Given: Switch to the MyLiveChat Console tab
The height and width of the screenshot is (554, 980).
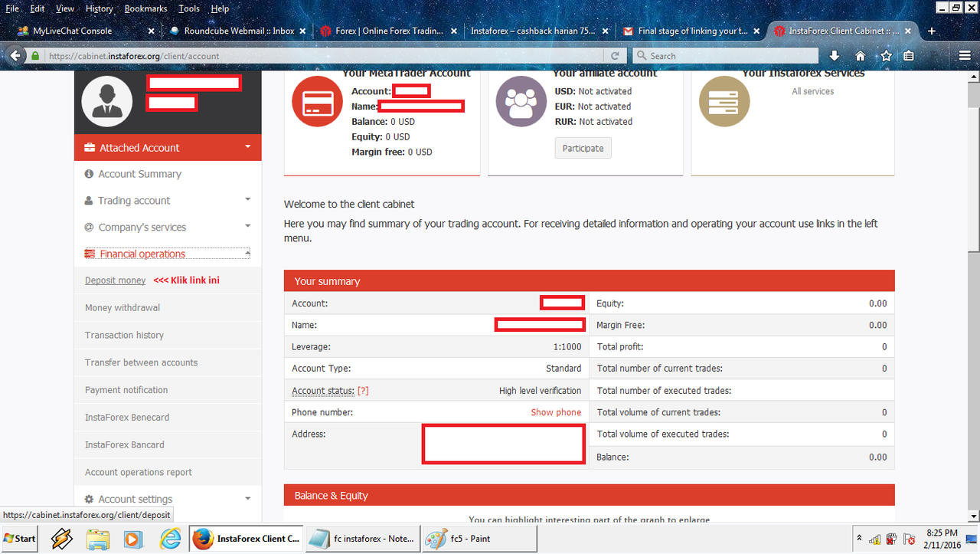Looking at the screenshot, I should [x=83, y=31].
